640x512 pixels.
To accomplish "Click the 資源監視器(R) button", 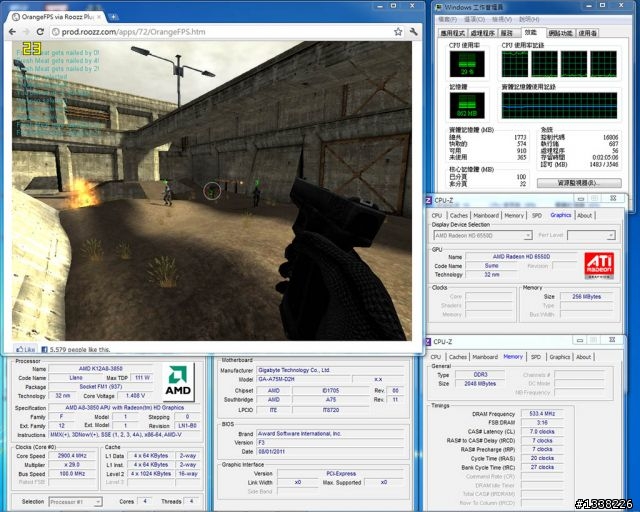I will [x=579, y=183].
